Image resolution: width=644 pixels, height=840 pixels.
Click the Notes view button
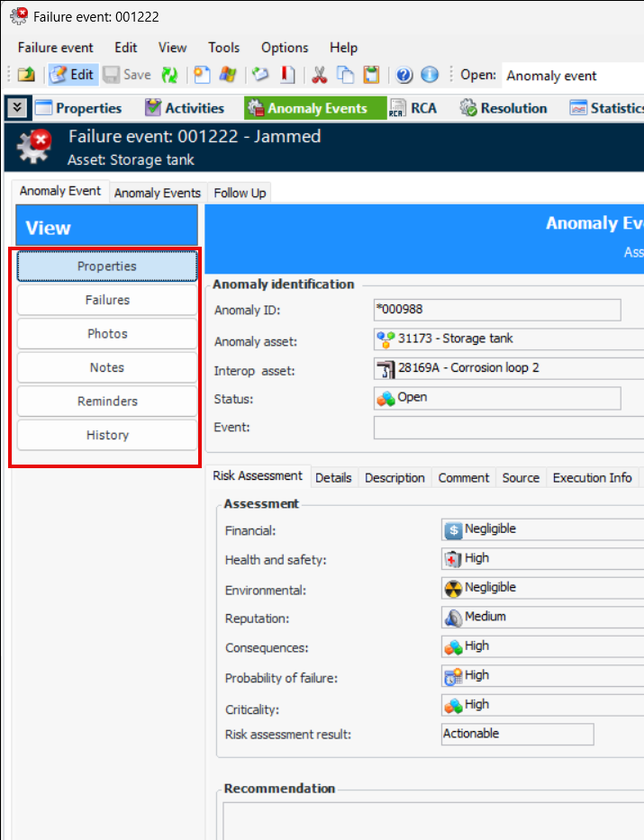pos(107,367)
